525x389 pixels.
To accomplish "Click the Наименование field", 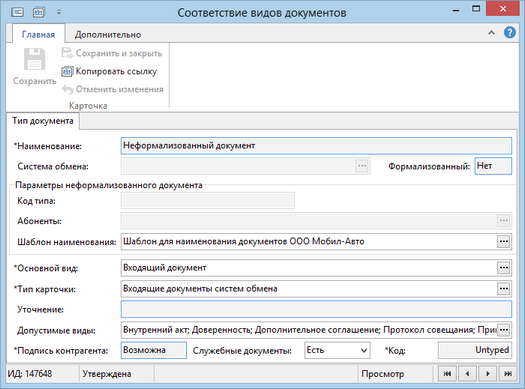I will point(316,146).
